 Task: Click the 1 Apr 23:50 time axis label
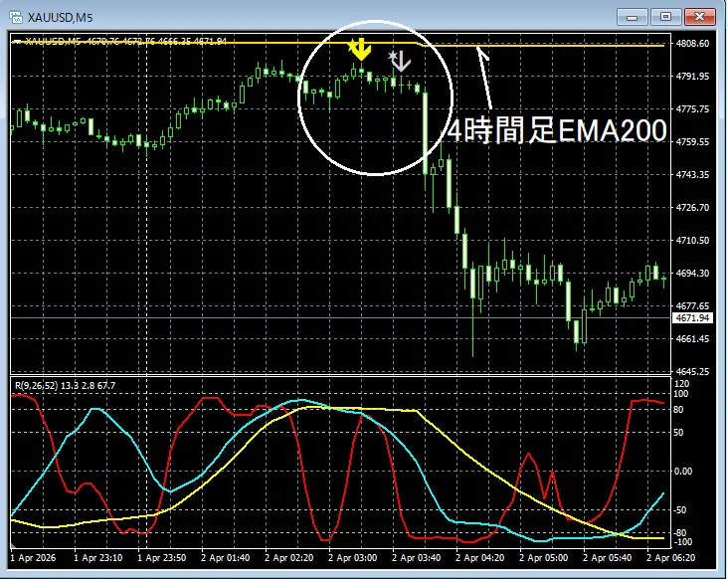coord(161,558)
